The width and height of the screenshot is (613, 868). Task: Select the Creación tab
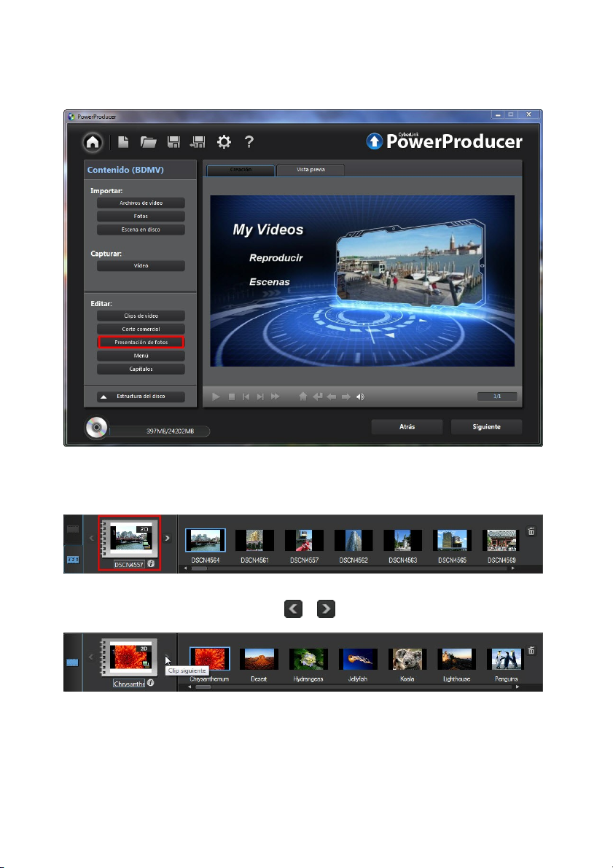pos(241,169)
